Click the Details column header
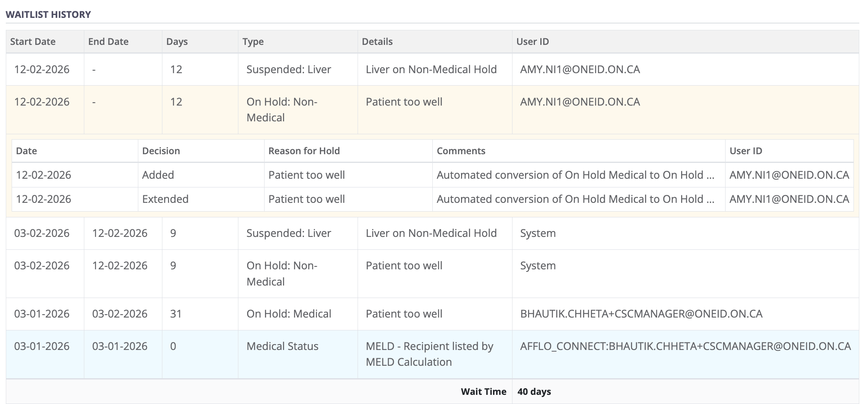 [x=377, y=42]
